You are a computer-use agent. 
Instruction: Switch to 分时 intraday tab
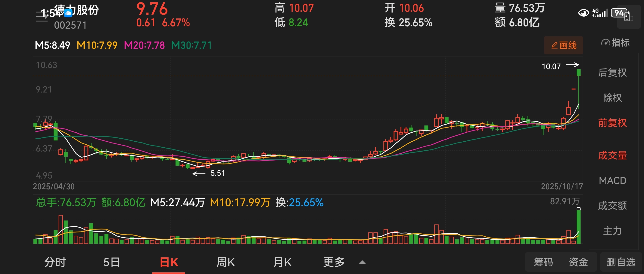click(55, 262)
